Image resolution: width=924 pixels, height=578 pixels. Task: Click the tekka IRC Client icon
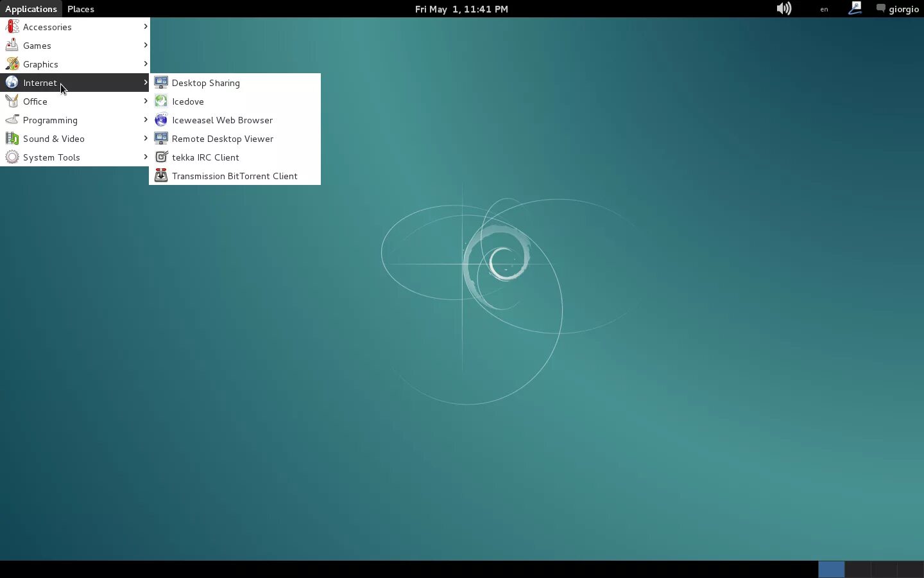tap(161, 157)
